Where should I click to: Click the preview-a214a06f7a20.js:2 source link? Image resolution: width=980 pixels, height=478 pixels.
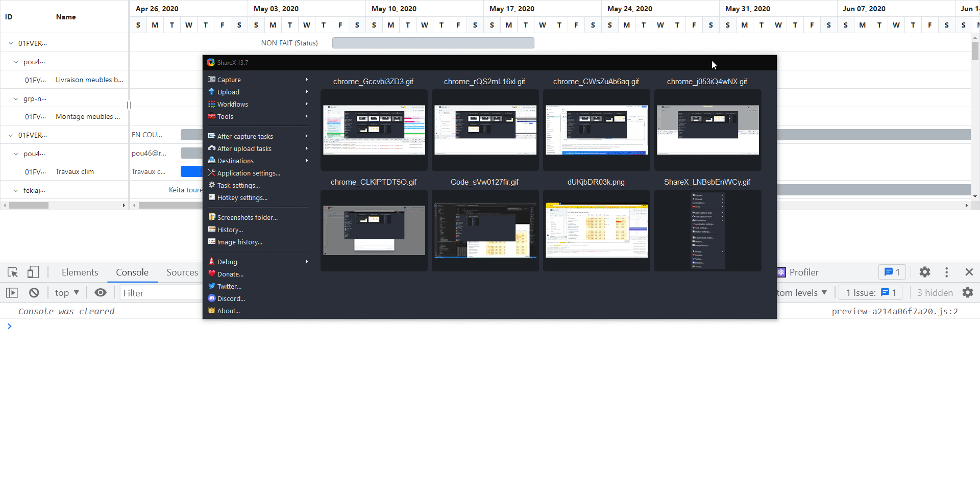(894, 312)
